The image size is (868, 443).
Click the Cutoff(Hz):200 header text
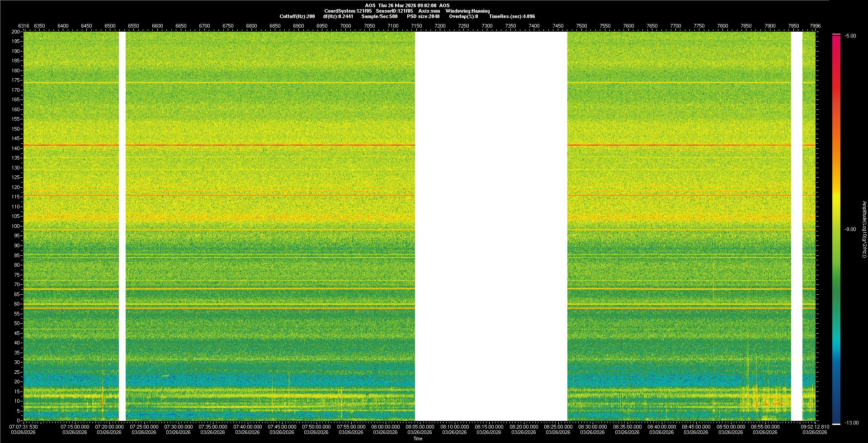pos(297,16)
